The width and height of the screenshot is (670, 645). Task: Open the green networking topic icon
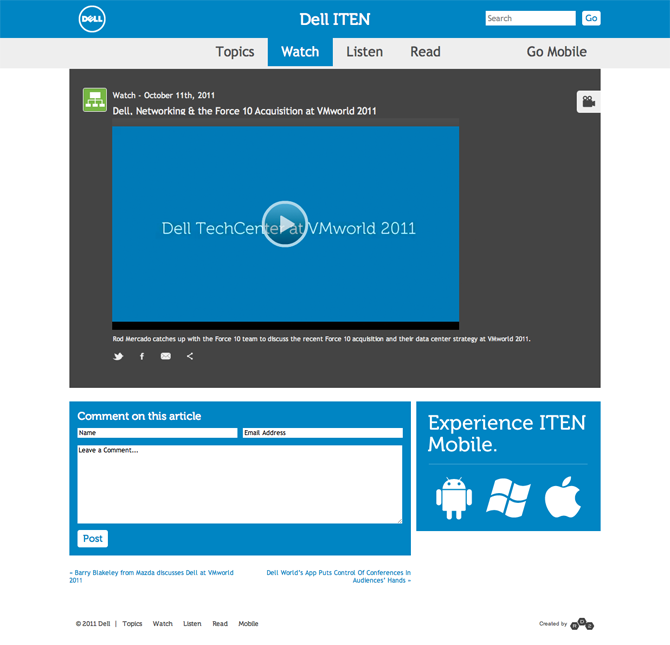(95, 100)
